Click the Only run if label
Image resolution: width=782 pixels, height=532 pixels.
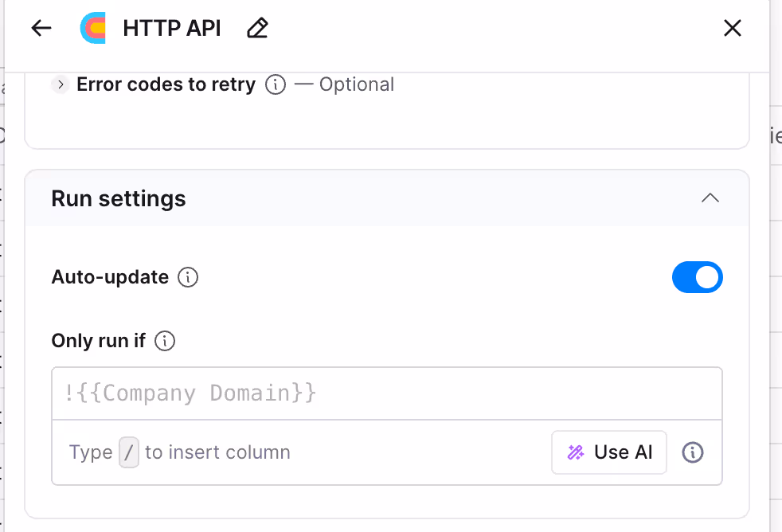tap(99, 341)
